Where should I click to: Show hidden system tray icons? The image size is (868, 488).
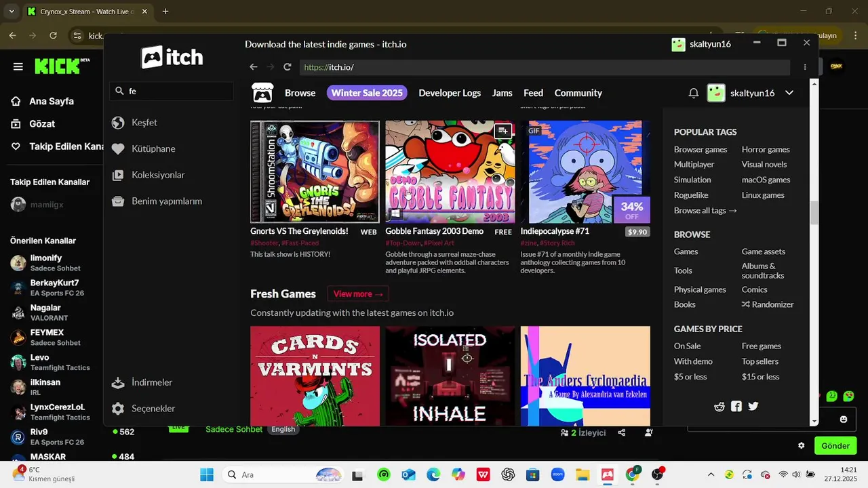coord(711,474)
